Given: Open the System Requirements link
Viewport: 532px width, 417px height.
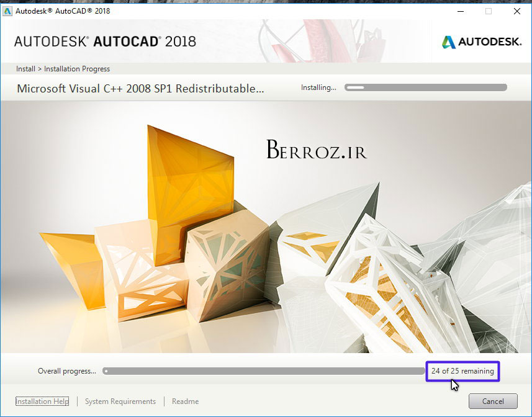Looking at the screenshot, I should [120, 401].
